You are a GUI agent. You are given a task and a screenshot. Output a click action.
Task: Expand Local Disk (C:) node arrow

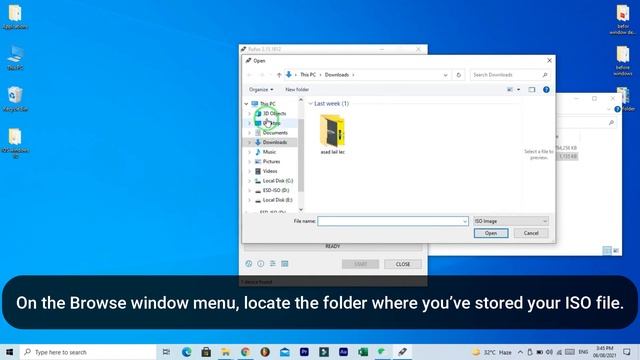[250, 181]
